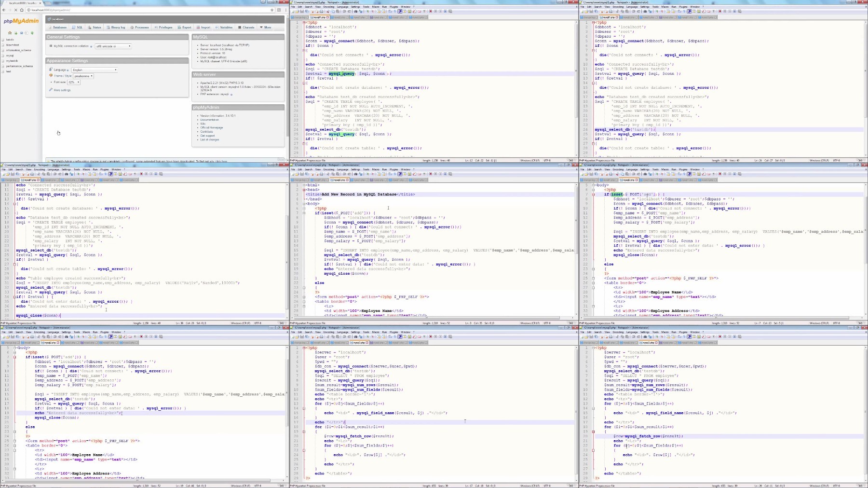Click the Official Homepage link in phpMyAdmin panel

click(x=211, y=128)
